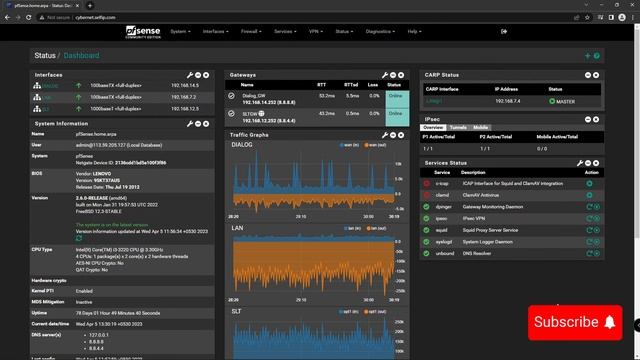Stop the dpinger service
The image size is (640, 360).
[597, 207]
